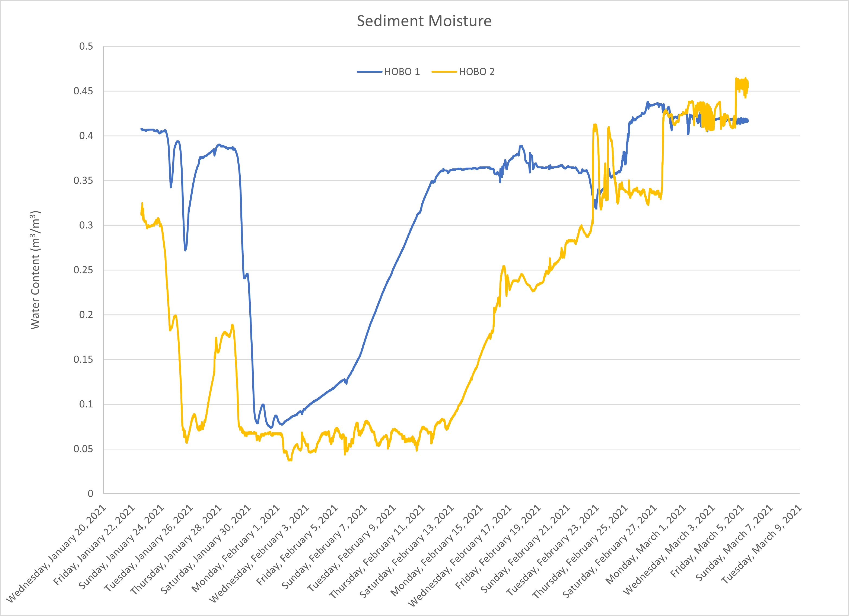Click the "Sediment Moisture" chart title
Viewport: 849px width, 616px height.
[x=424, y=21]
